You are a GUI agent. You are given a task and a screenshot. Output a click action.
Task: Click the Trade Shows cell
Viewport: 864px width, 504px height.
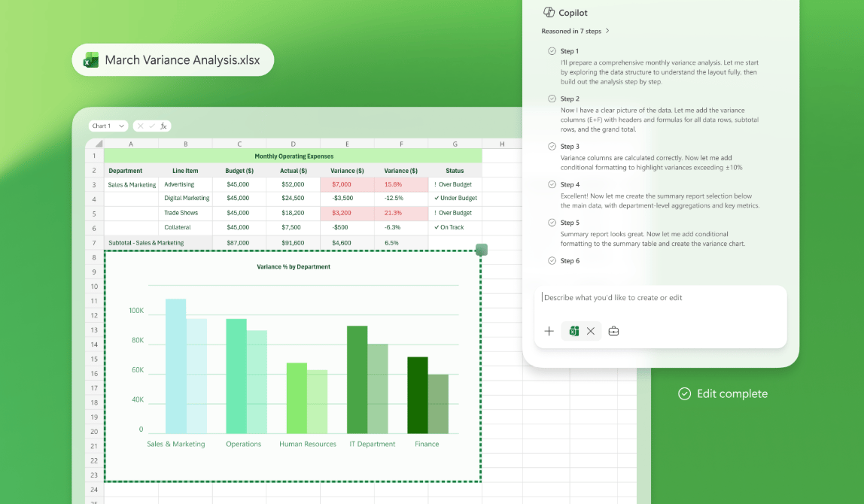185,213
